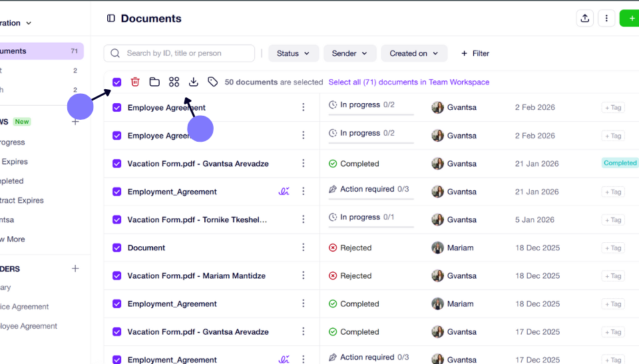639x364 pixels.
Task: Open Vacation Form.pdf - Mariam Mantidze document
Action: pyautogui.click(x=196, y=276)
